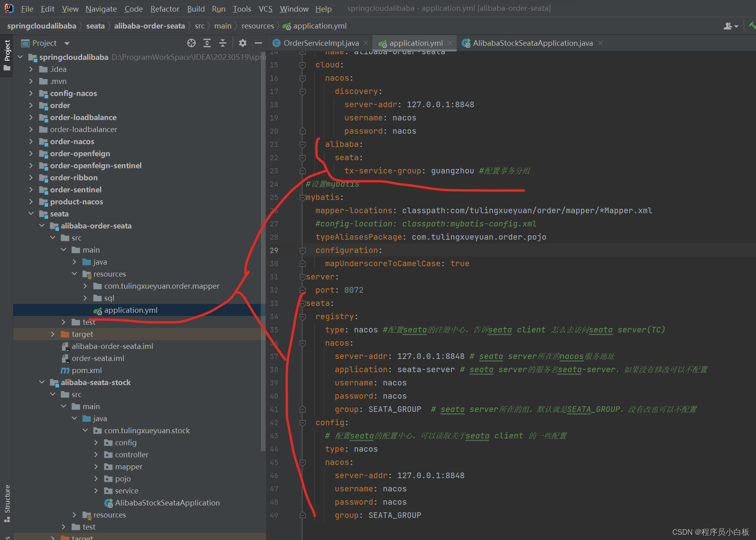Collapse the seata module
Viewport: 756px width, 540px height.
[31, 214]
